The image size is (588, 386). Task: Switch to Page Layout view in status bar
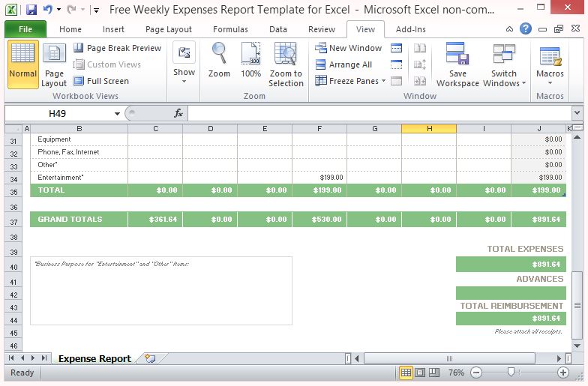[420, 373]
